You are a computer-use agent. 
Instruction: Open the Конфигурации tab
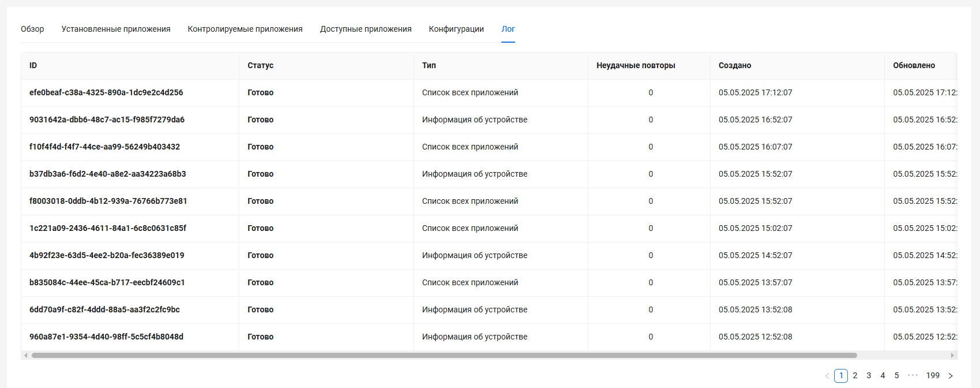[456, 29]
